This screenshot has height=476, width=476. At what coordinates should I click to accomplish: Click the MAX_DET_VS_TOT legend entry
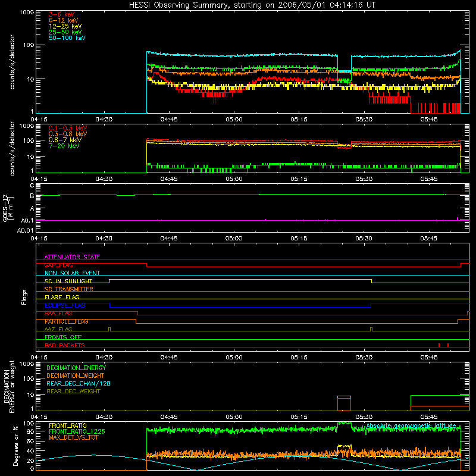(x=73, y=437)
